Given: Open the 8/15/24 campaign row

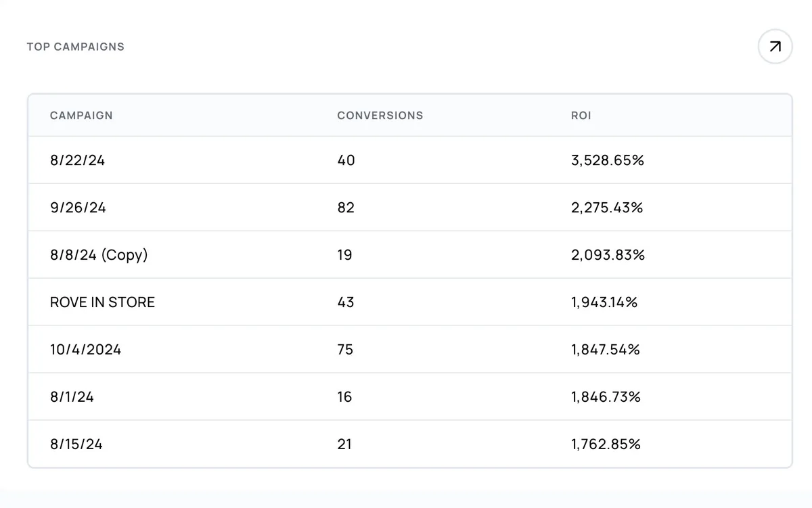Looking at the screenshot, I should [76, 444].
